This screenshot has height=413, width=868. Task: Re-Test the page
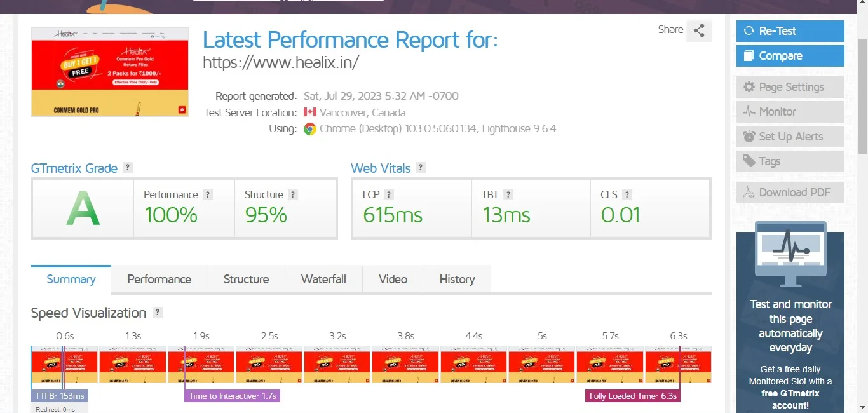click(x=790, y=31)
